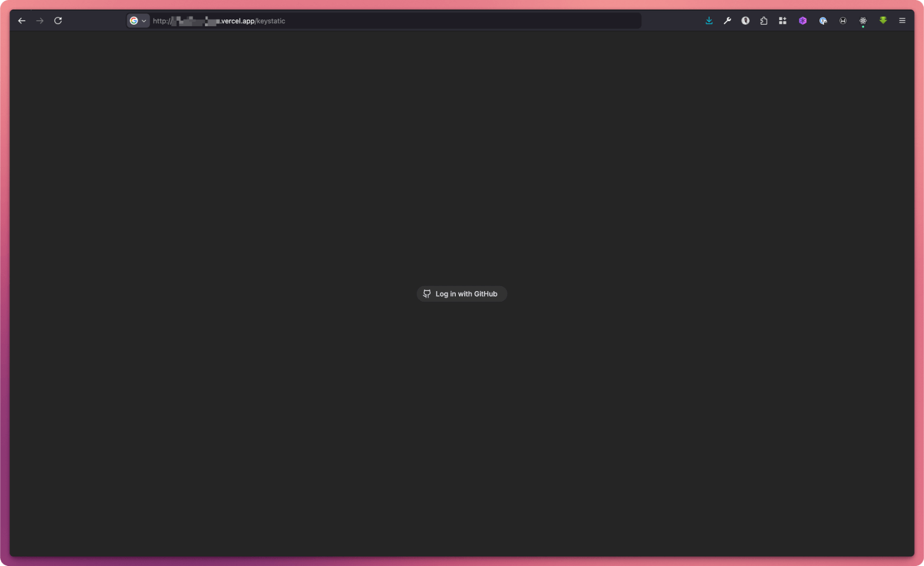Open the browser hamburger menu

[x=902, y=21]
